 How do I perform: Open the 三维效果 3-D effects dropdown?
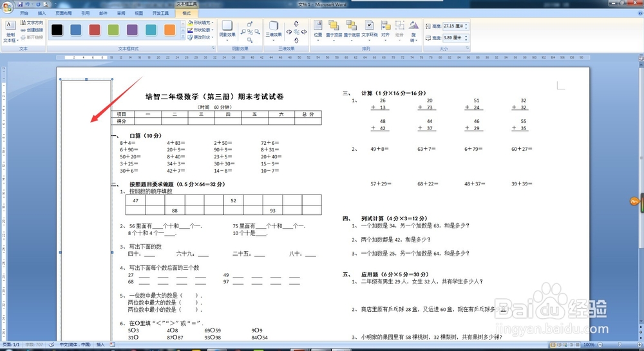(x=274, y=31)
